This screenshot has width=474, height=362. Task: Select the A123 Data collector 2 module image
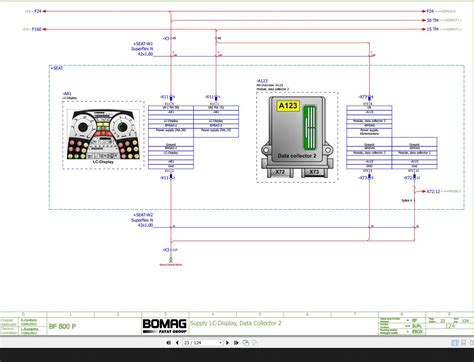(x=297, y=136)
